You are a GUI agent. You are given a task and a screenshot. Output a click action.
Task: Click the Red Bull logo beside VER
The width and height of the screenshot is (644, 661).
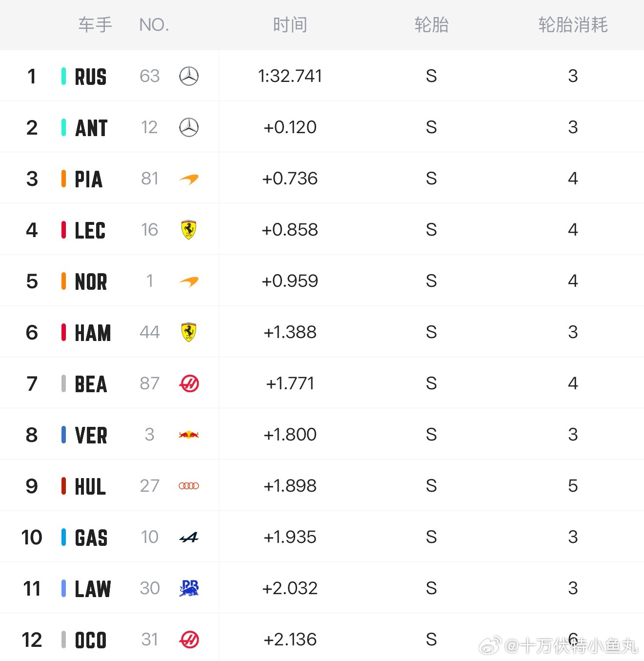coord(189,435)
